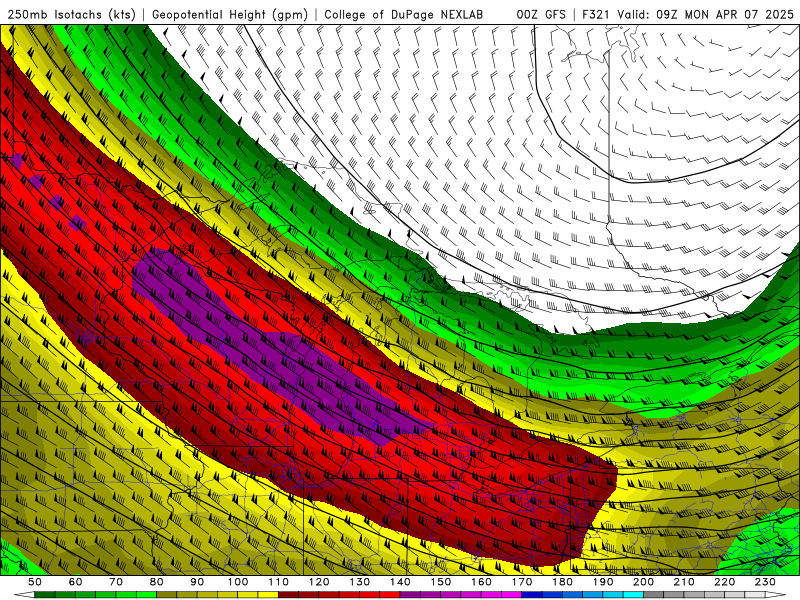Click the 140 label on the color scale
The width and height of the screenshot is (800, 600).
(400, 582)
